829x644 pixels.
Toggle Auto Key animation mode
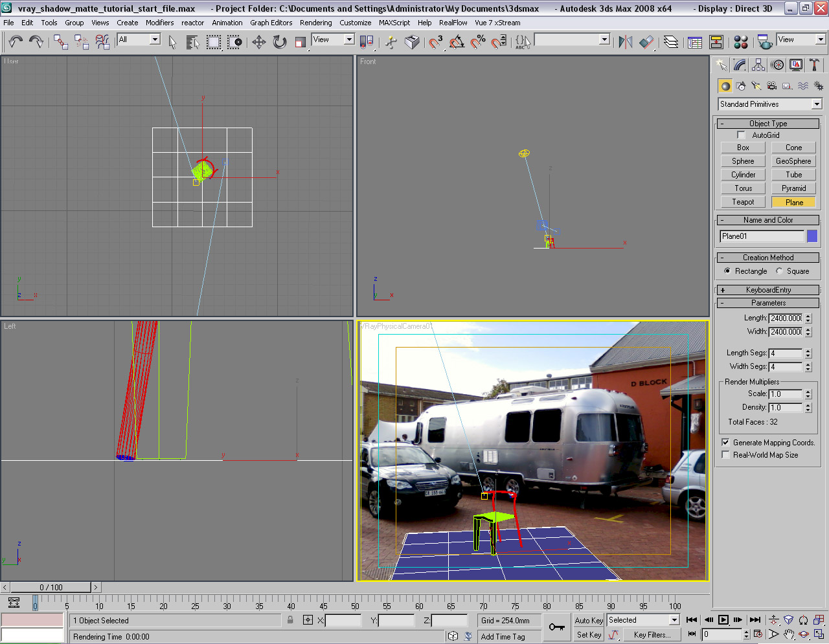click(589, 620)
